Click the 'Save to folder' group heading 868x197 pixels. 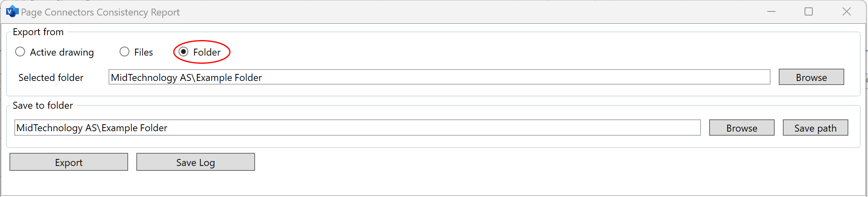(43, 105)
